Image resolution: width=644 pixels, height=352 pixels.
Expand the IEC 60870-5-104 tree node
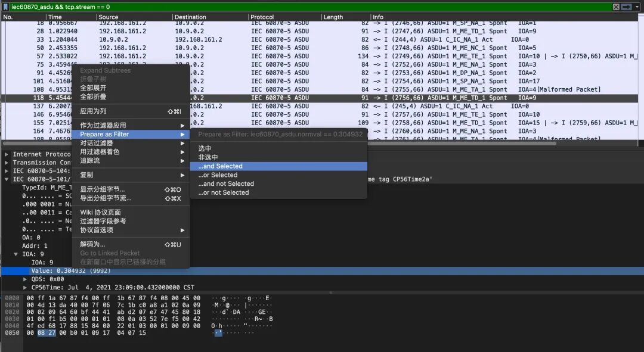point(6,171)
